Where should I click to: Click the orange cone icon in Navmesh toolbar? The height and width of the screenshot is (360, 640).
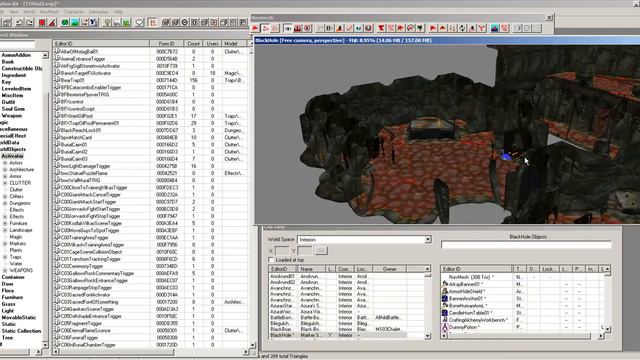pos(339,28)
